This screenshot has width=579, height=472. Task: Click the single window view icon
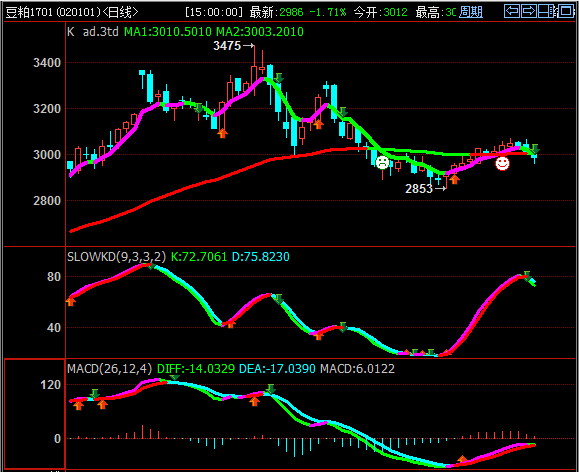pos(566,11)
